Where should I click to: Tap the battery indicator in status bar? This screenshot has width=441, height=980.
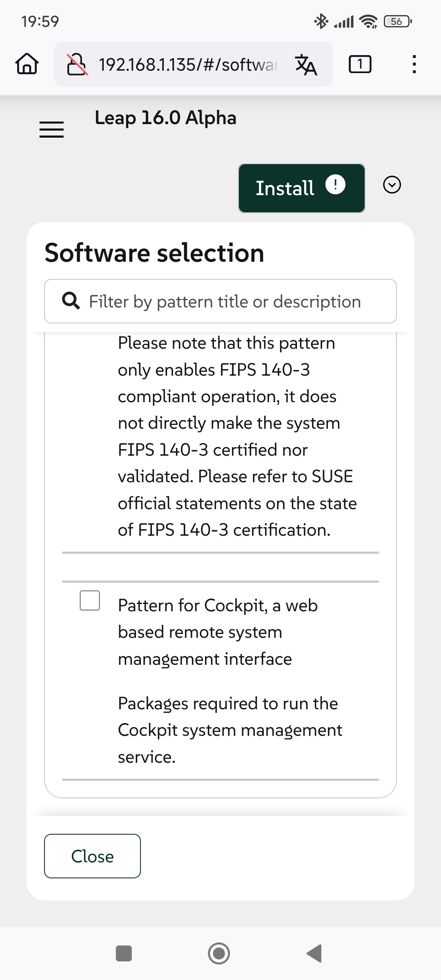[x=397, y=21]
